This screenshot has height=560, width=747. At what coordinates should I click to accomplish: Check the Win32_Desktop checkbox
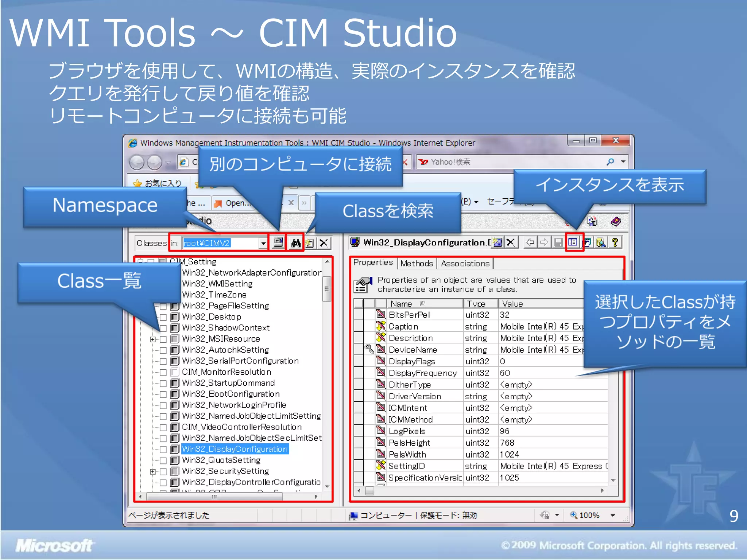click(163, 317)
